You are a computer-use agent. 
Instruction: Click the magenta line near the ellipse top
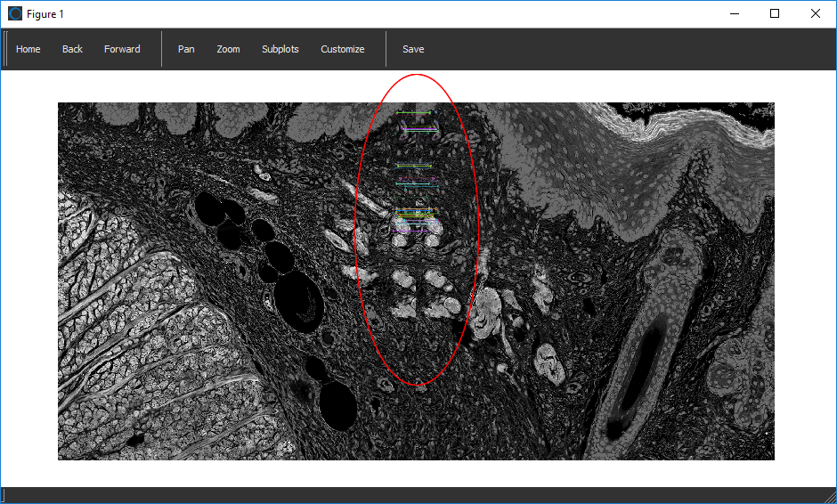[x=419, y=130]
